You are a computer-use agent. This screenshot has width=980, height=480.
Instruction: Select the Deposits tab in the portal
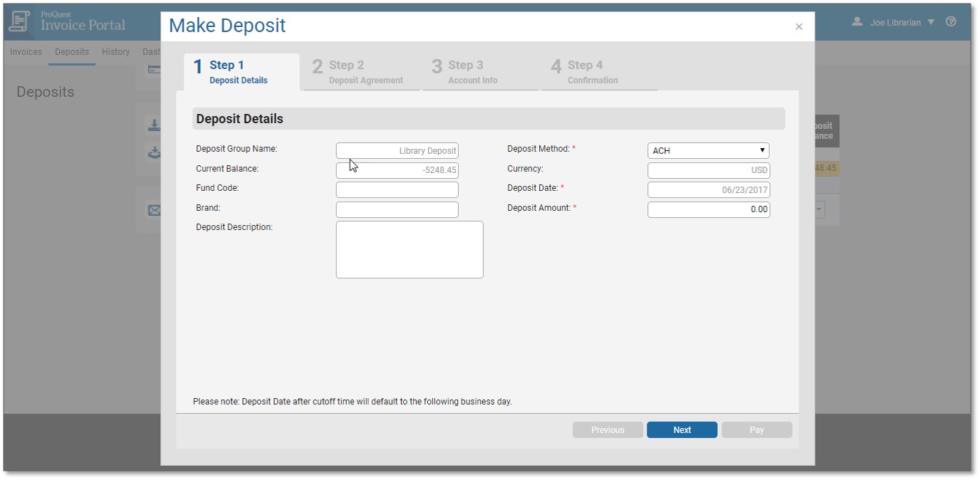coord(72,52)
